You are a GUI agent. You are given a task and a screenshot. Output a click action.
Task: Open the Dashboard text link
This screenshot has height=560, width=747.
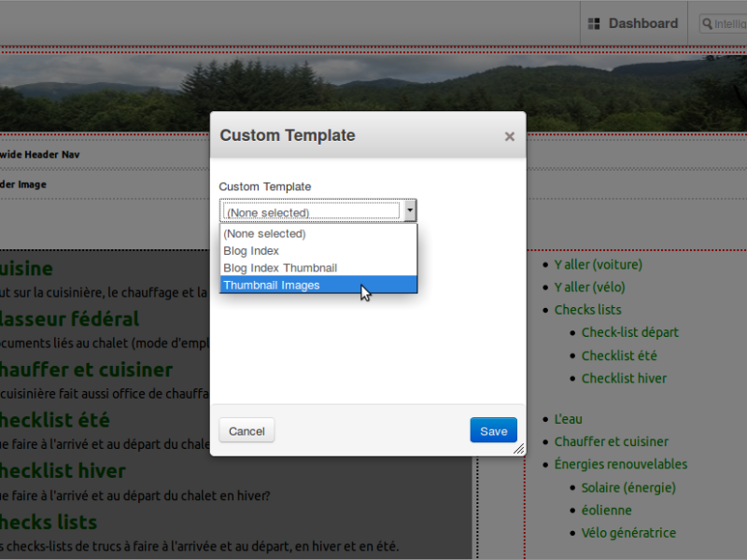point(643,23)
